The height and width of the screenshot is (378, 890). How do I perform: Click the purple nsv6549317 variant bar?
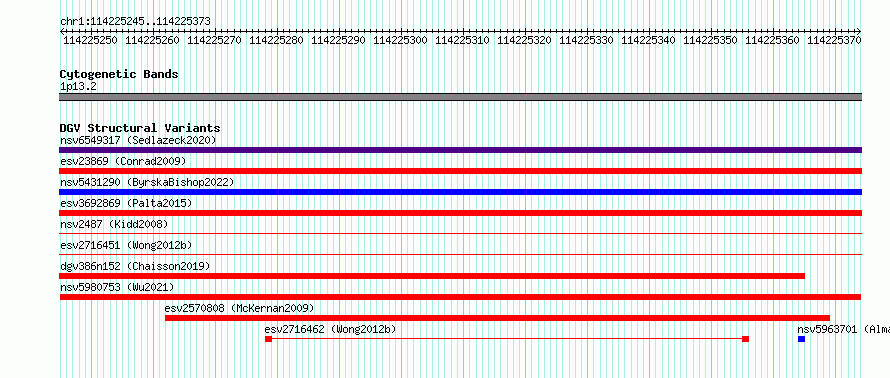point(460,150)
